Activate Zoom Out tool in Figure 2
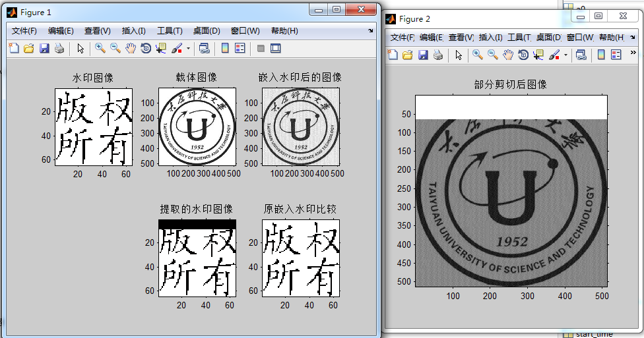 (x=492, y=55)
